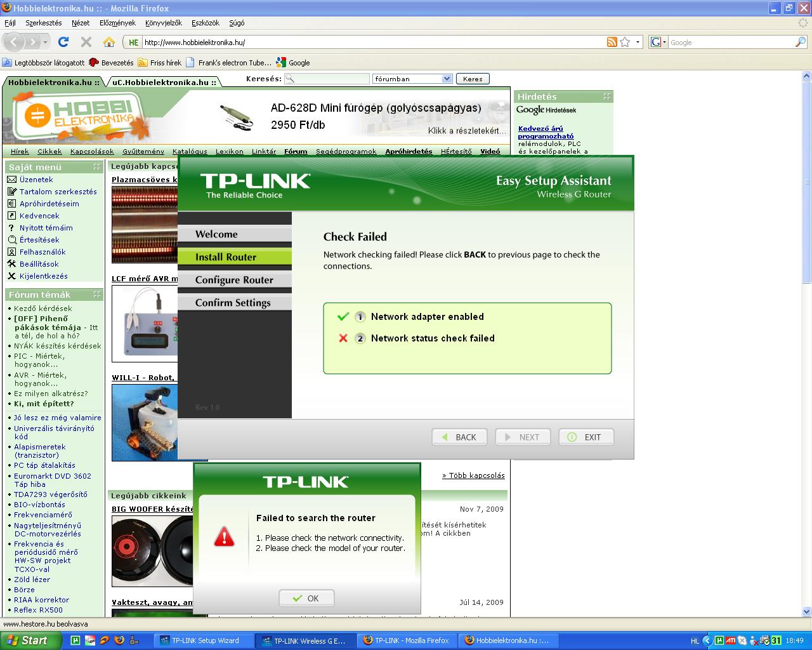Open the Több kapcsolás link
This screenshot has height=650, width=812.
point(473,475)
